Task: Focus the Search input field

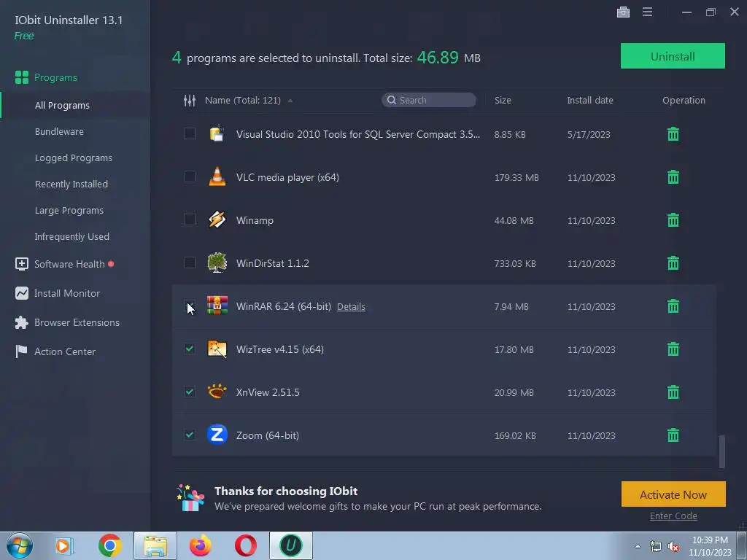Action: tap(429, 100)
